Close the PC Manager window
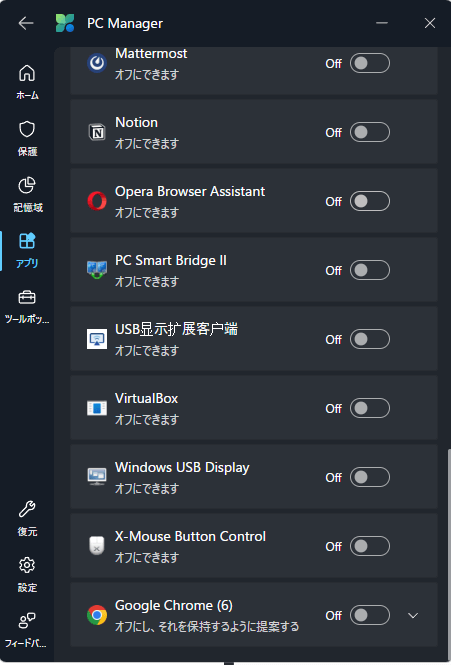451x665 pixels. [430, 23]
